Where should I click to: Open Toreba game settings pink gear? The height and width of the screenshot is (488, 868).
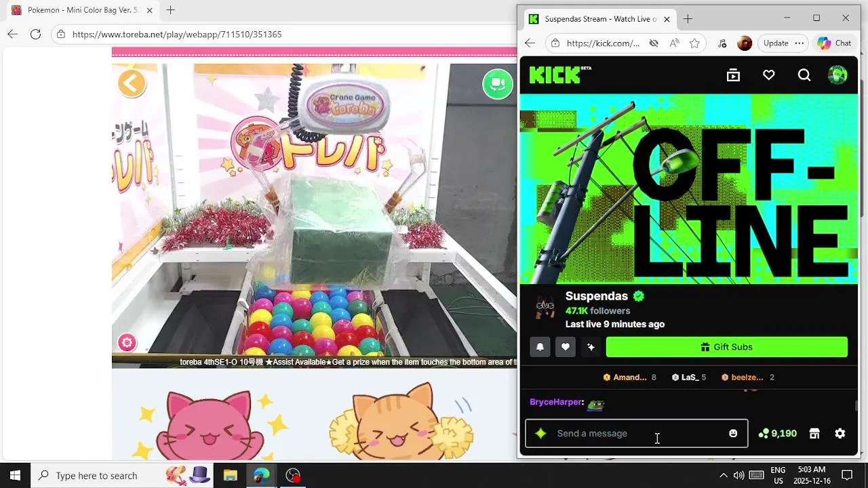click(127, 342)
